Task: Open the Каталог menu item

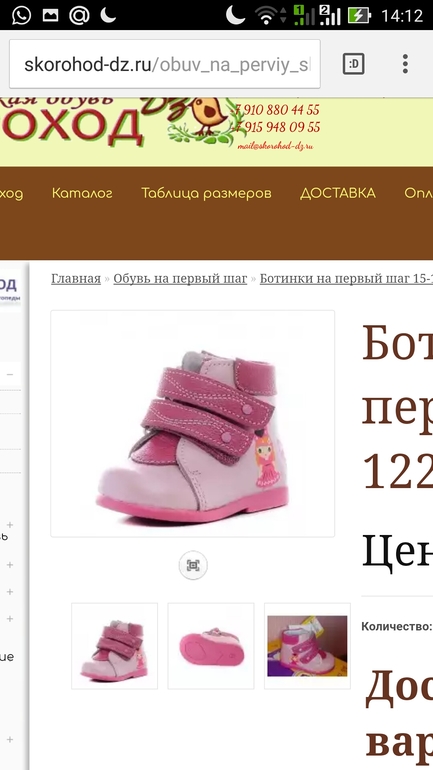Action: tap(82, 193)
